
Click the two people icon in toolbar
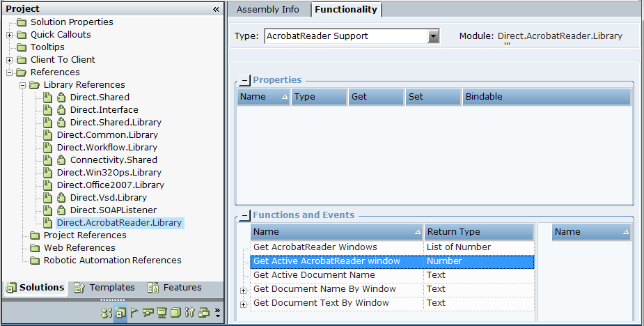pyautogui.click(x=106, y=313)
